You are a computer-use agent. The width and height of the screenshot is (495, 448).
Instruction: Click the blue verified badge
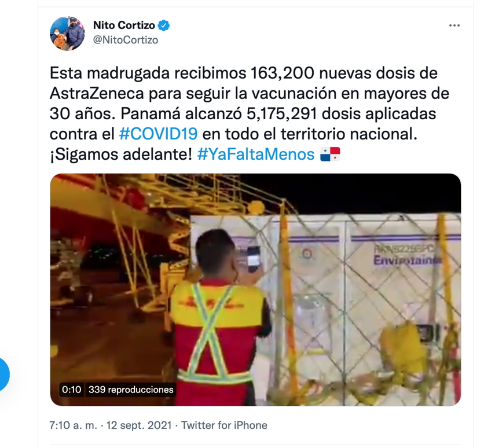coord(164,25)
